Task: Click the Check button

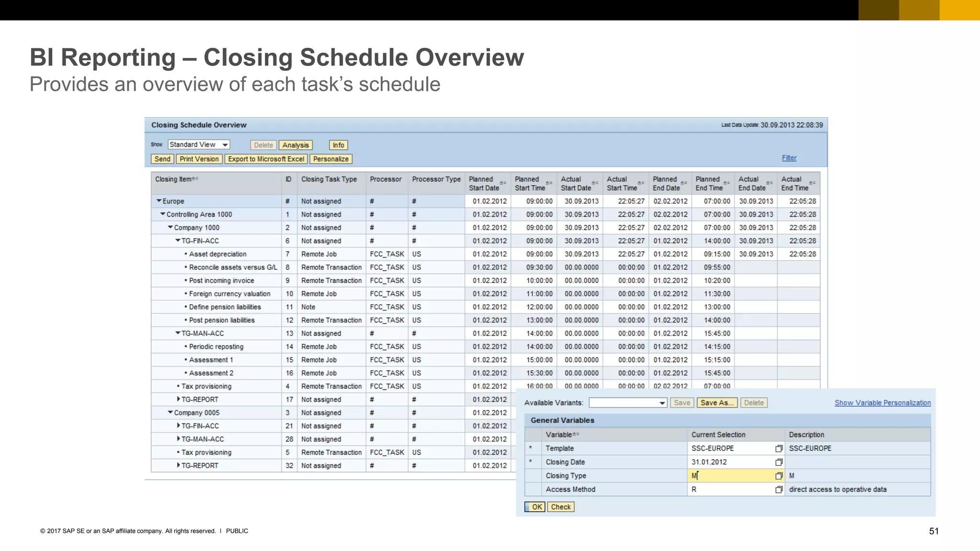Action: [x=560, y=507]
